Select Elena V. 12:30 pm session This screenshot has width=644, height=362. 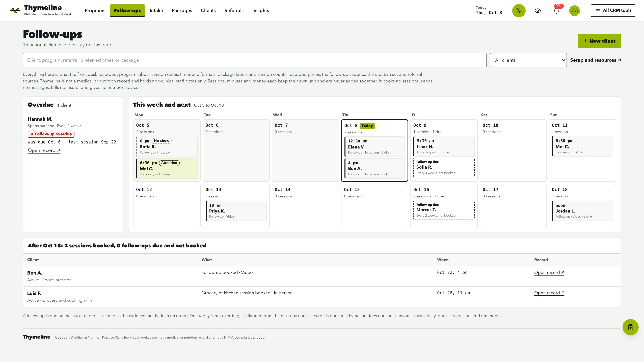coord(374,147)
